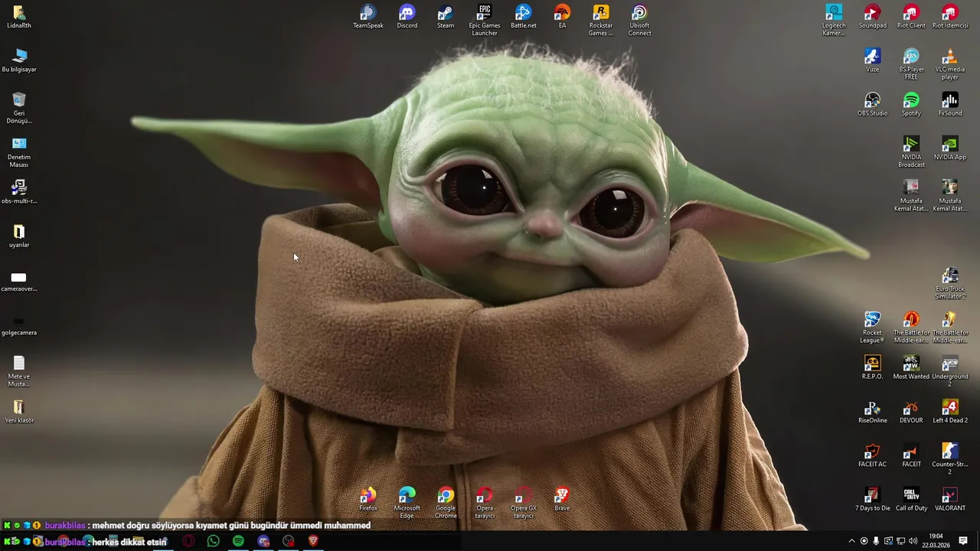980x551 pixels.
Task: Click the Spotify taskbar icon
Action: pyautogui.click(x=238, y=541)
